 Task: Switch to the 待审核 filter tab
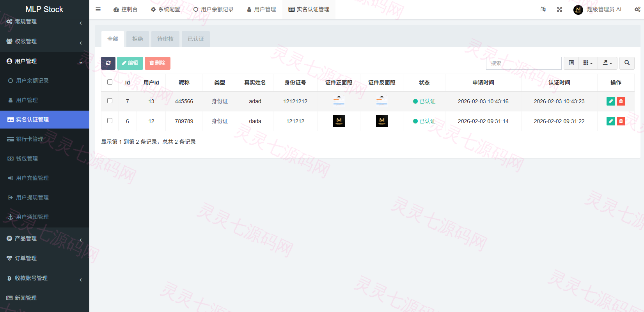point(165,39)
